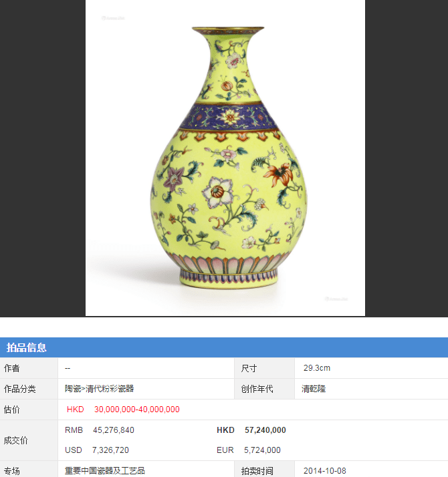Click the 作者 row label
The width and height of the screenshot is (448, 477).
(x=12, y=368)
